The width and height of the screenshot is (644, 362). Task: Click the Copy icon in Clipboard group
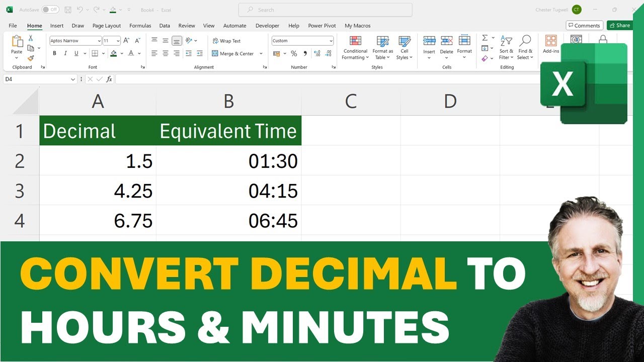tap(31, 48)
